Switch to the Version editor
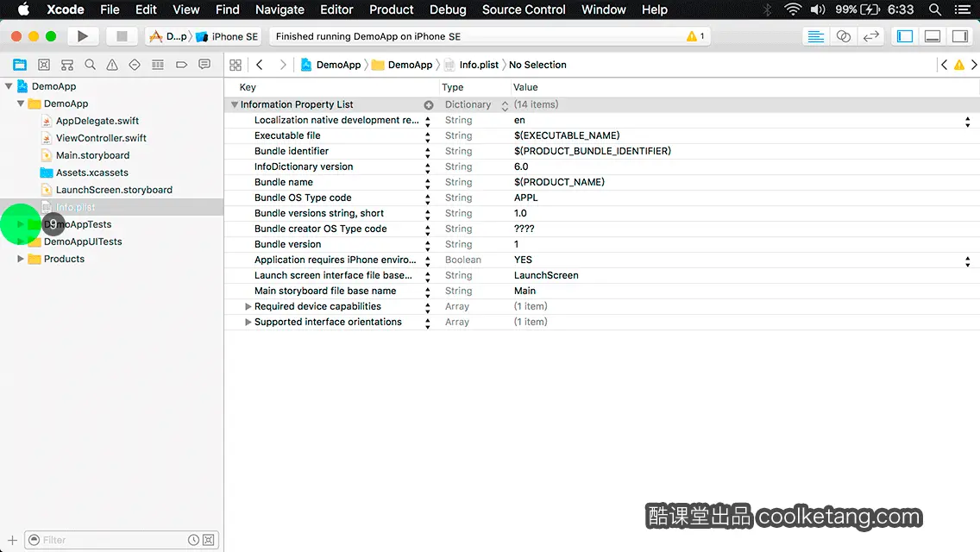The height and width of the screenshot is (552, 980). click(x=870, y=36)
